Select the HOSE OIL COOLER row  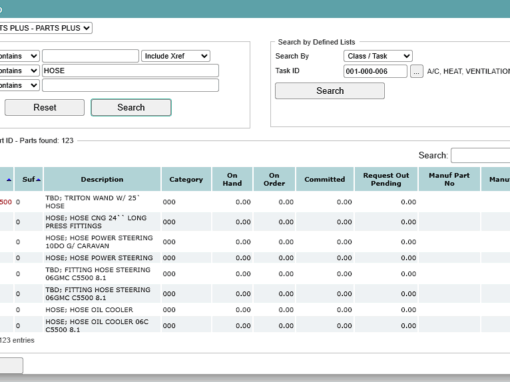click(x=255, y=310)
